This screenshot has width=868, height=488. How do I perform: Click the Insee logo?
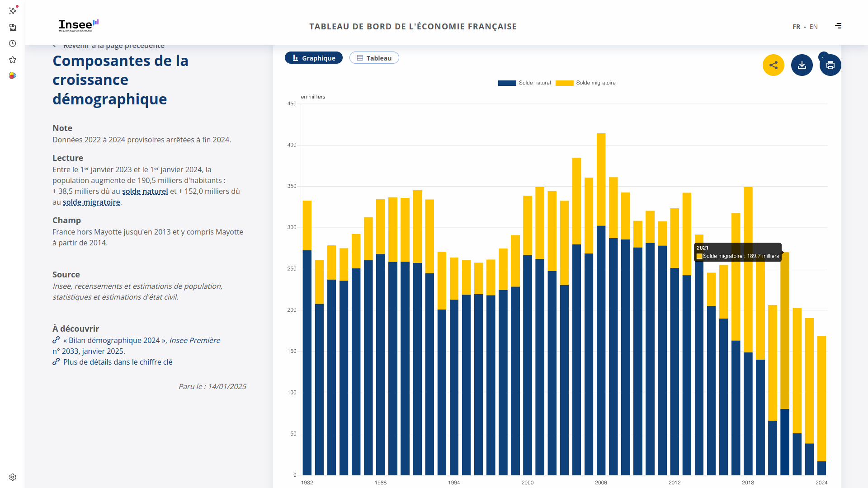point(78,25)
